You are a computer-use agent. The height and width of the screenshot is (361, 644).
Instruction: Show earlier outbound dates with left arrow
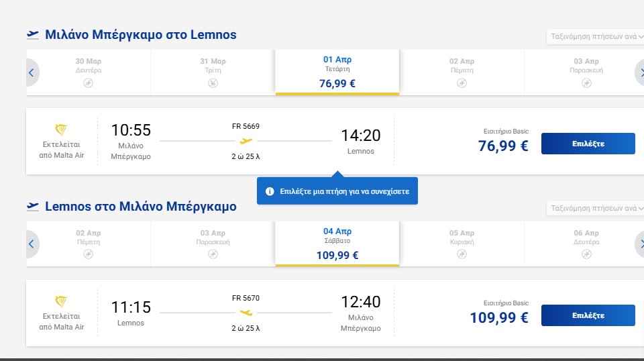point(32,72)
